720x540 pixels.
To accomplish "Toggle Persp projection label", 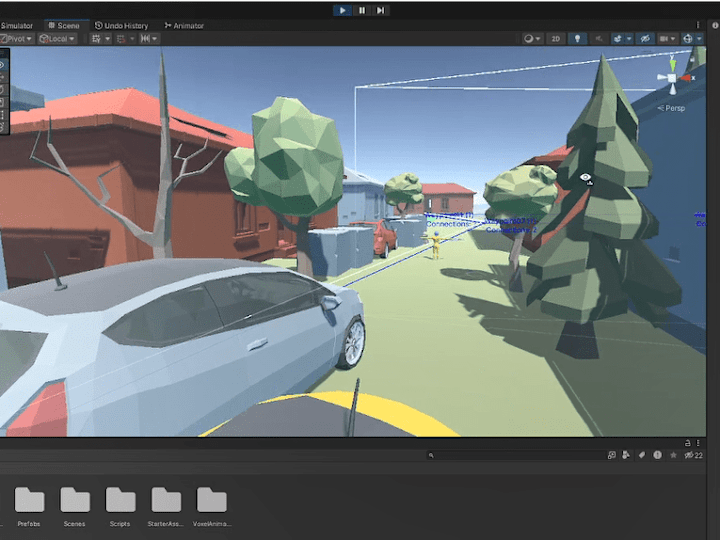I will (671, 108).
